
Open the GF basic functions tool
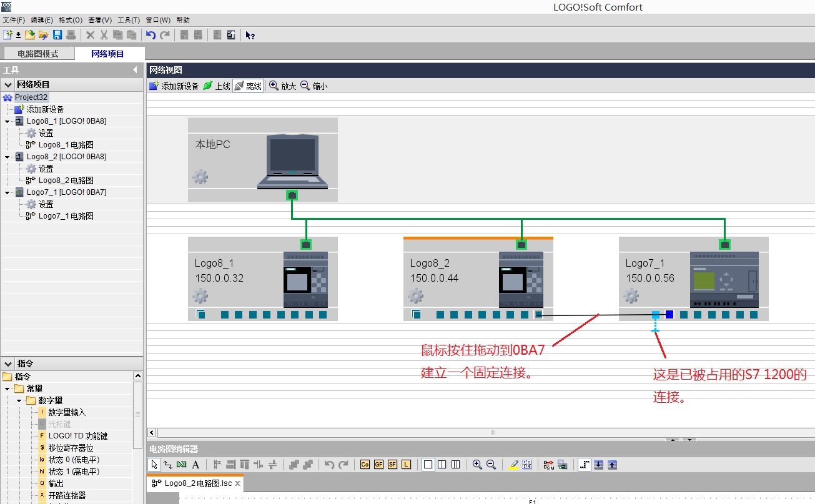click(x=378, y=464)
